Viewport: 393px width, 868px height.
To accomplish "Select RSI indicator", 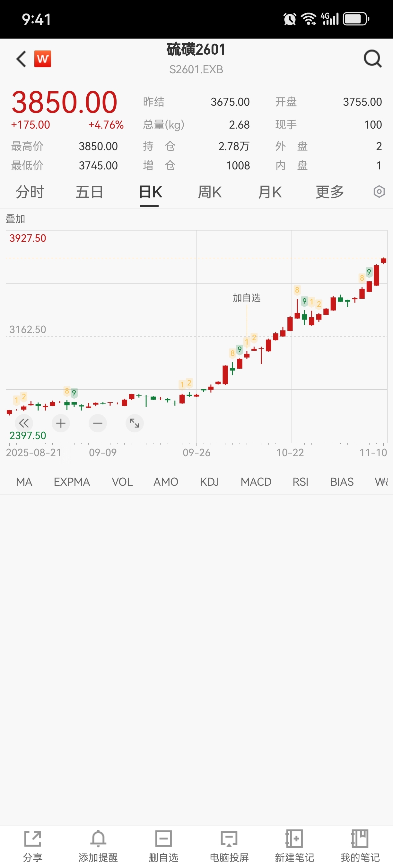I will [x=300, y=482].
